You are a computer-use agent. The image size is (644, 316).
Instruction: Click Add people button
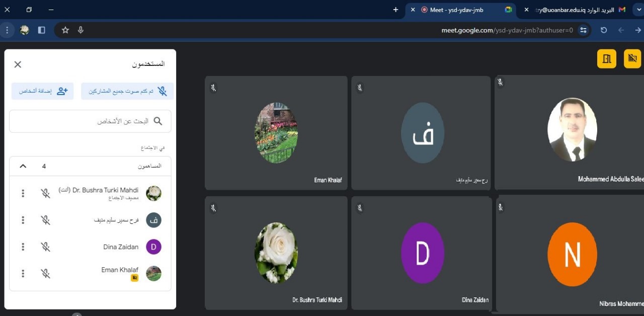point(43,91)
